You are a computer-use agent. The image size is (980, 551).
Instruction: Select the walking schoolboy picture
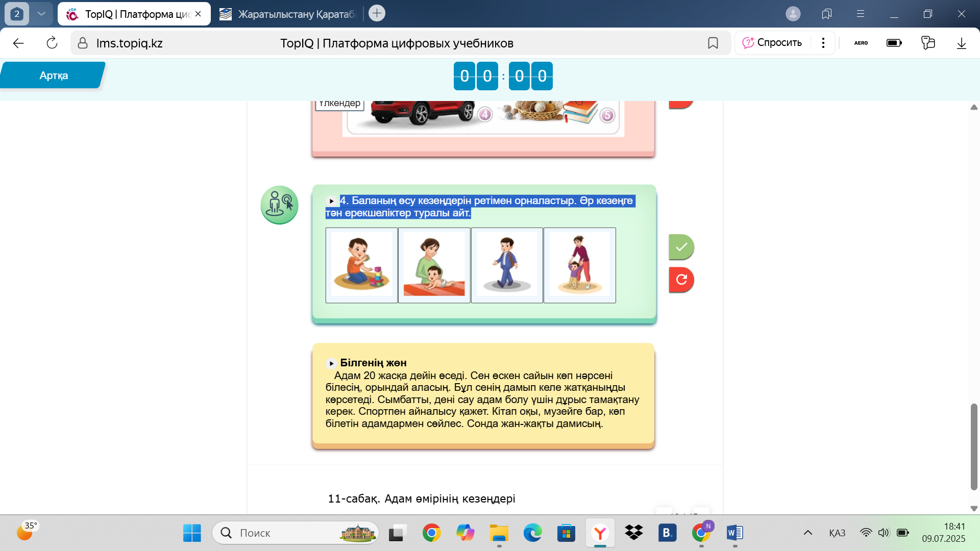click(507, 265)
